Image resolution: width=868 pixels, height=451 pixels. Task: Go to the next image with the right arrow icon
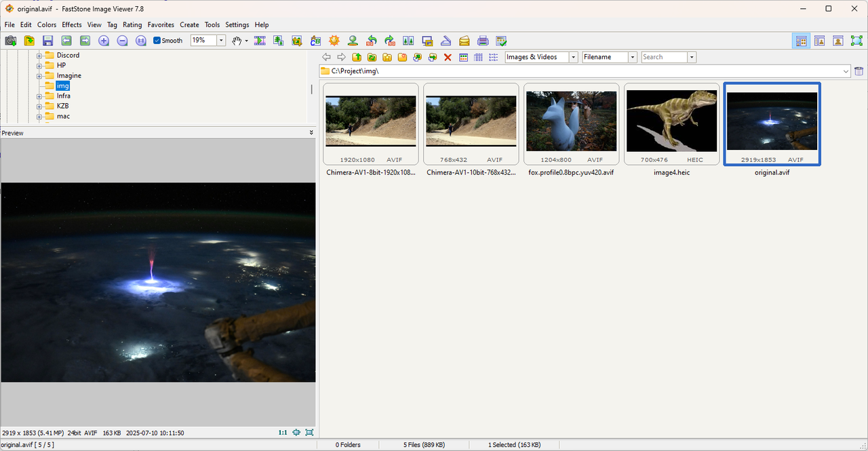pos(85,41)
